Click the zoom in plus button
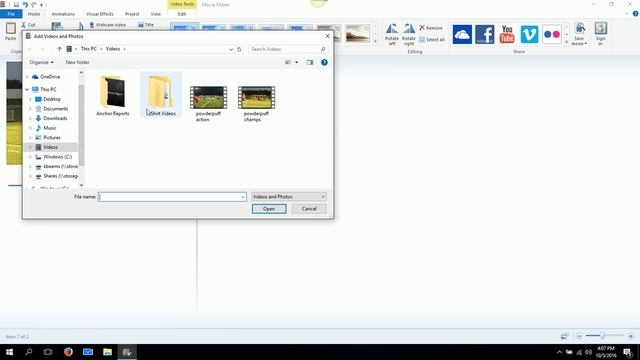The image size is (640, 360). click(x=631, y=336)
